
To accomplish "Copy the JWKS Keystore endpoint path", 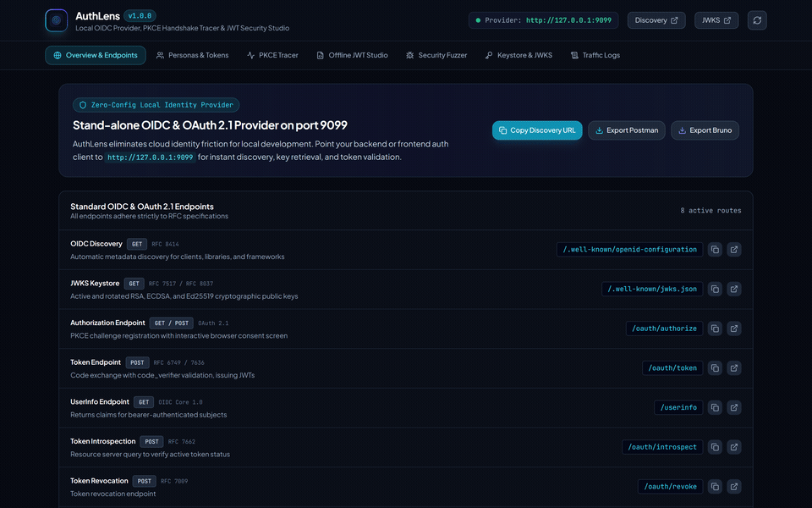I will 715,289.
